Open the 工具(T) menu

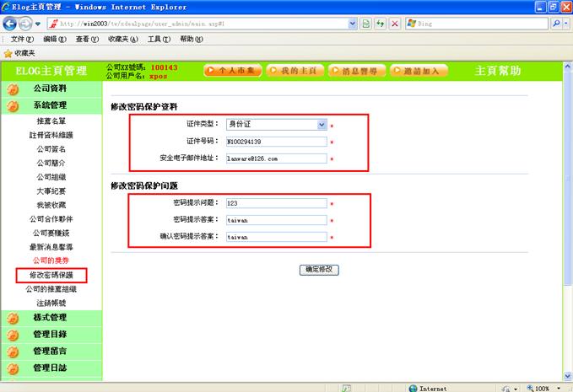pos(159,39)
